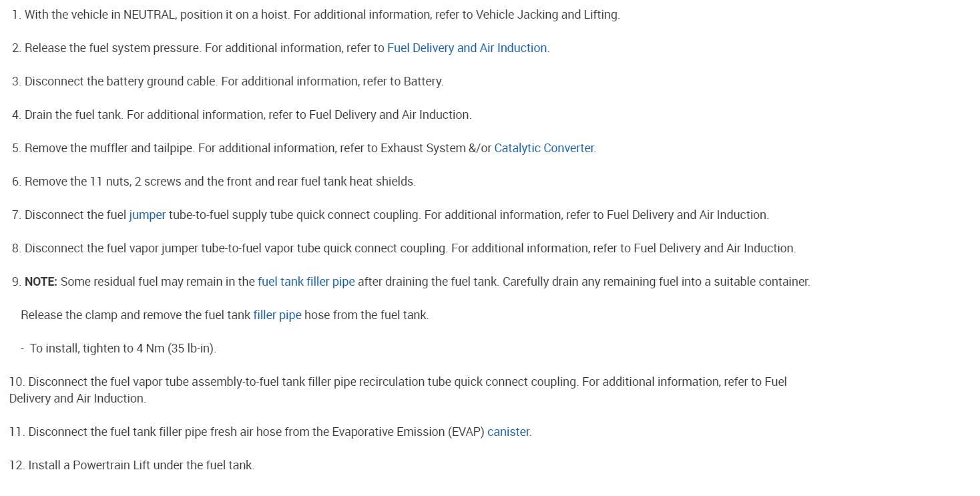Click the bold NOTE label in step 9

click(x=41, y=282)
